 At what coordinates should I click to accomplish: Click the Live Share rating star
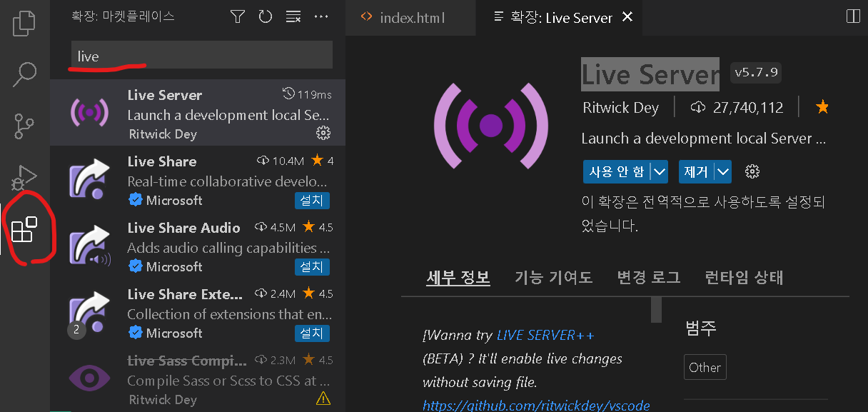tap(318, 161)
